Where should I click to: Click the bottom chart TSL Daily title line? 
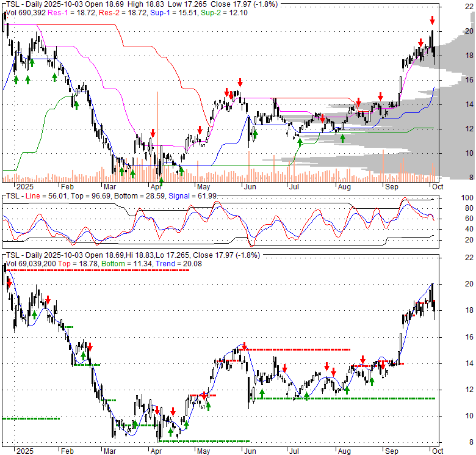coord(133,255)
